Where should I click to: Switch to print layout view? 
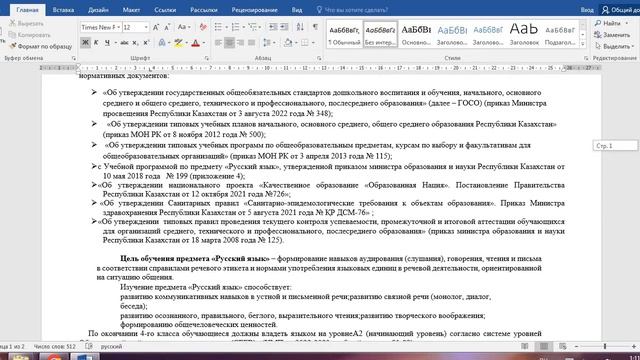544,346
